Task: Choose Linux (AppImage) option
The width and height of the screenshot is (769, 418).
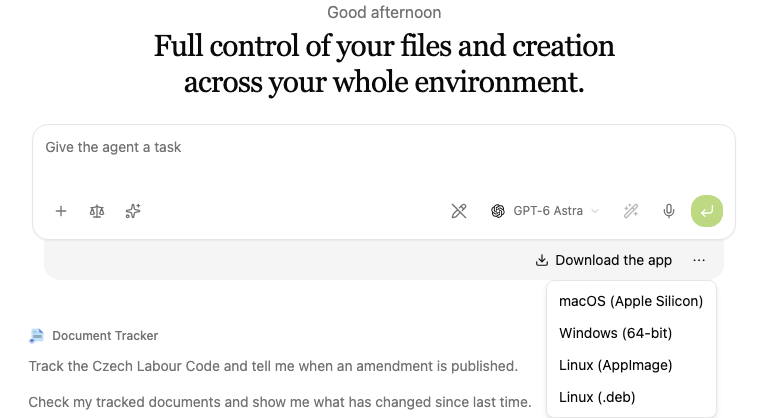Action: point(631,365)
